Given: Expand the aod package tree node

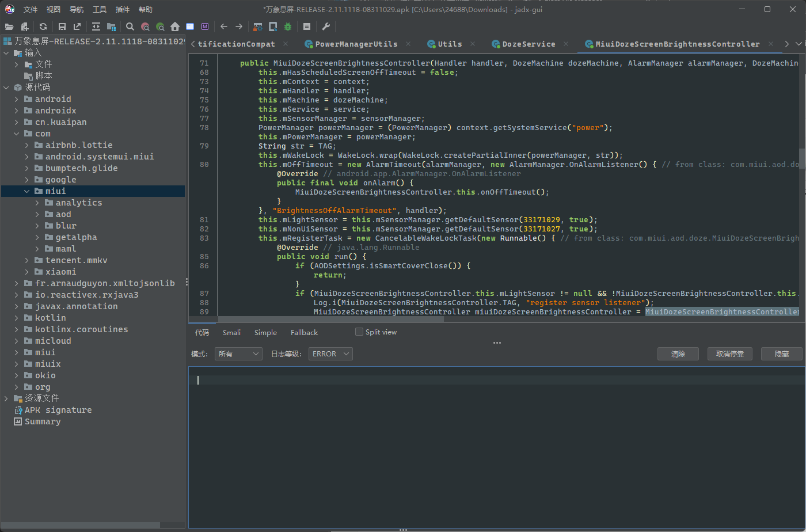Looking at the screenshot, I should click(x=37, y=214).
